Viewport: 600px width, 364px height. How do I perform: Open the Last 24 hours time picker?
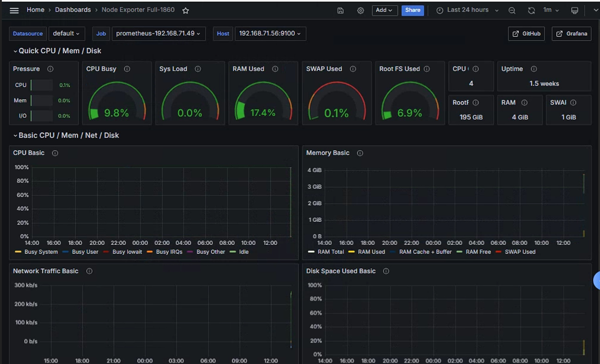[468, 10]
